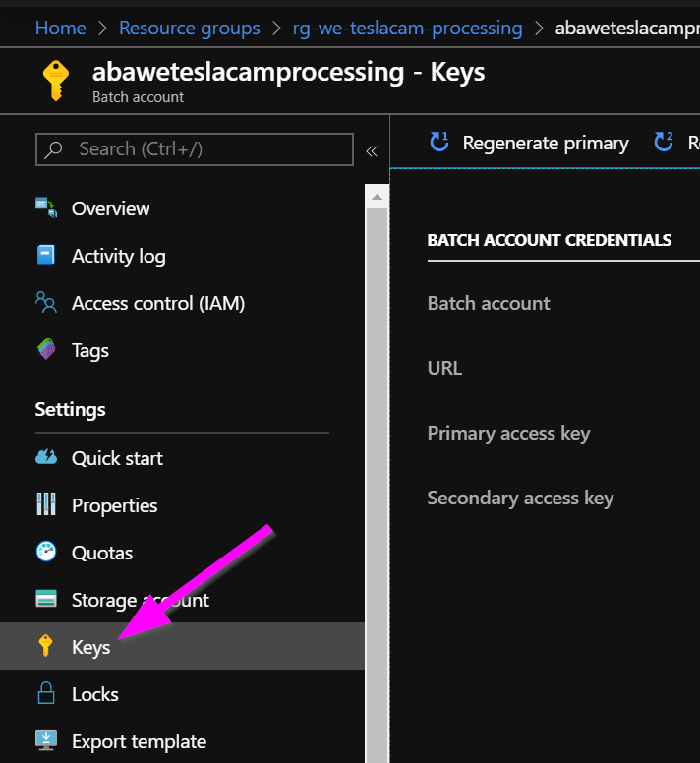Click the Overview icon in sidebar
This screenshot has height=763, width=700.
pos(46,207)
